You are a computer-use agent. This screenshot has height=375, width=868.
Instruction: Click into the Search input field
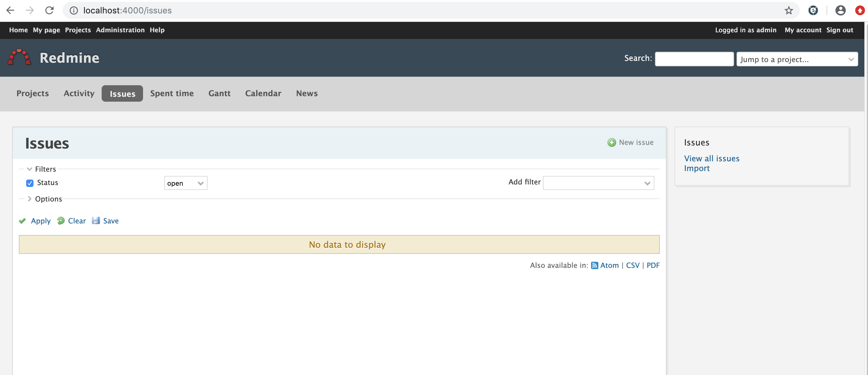pyautogui.click(x=694, y=59)
